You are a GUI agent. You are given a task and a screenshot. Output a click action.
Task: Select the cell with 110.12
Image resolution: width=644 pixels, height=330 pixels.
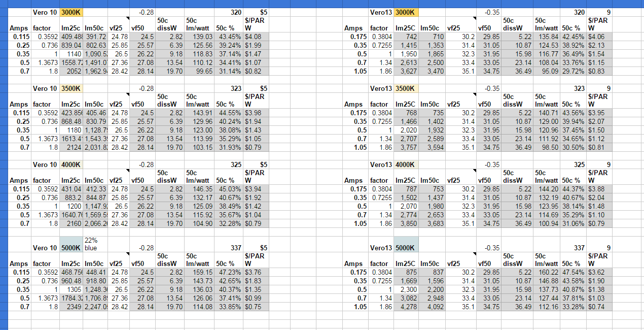click(199, 62)
